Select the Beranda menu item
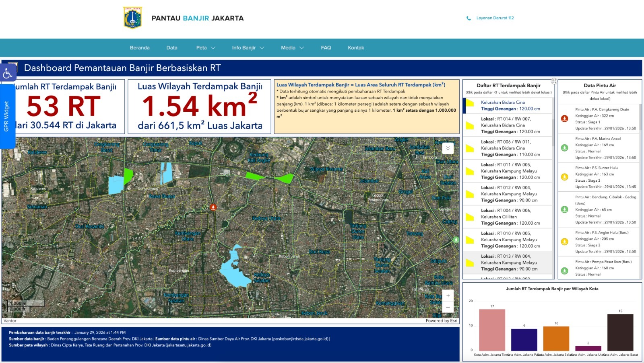The height and width of the screenshot is (363, 644). (140, 47)
